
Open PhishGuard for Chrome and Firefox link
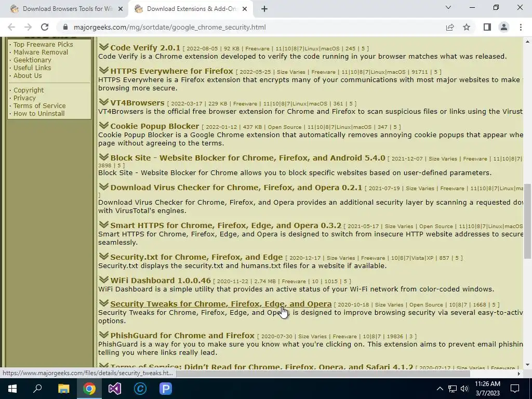click(182, 335)
